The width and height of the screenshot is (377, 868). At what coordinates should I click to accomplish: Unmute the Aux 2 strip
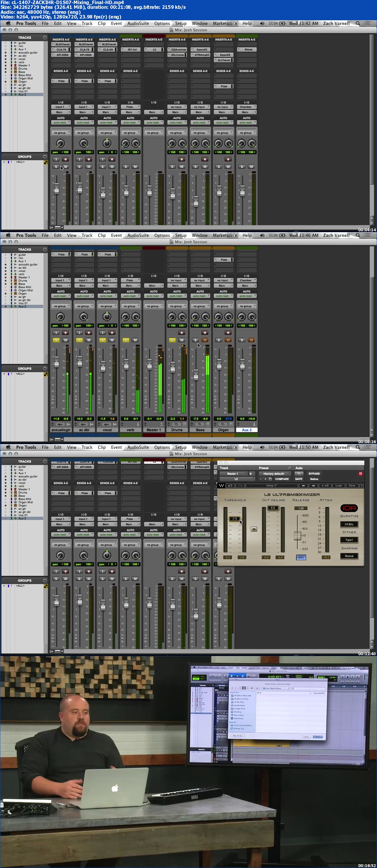pos(251,340)
